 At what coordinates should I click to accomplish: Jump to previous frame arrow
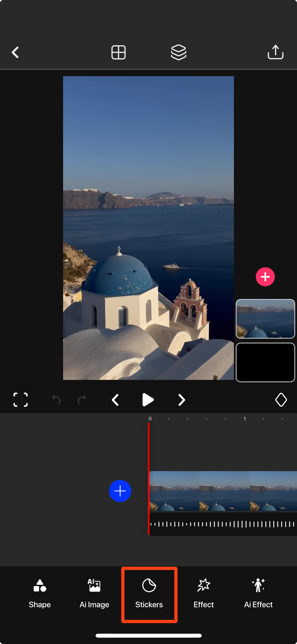(115, 400)
